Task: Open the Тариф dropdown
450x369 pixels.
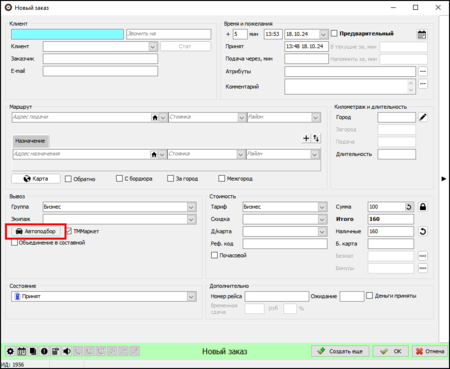Action: (322, 207)
